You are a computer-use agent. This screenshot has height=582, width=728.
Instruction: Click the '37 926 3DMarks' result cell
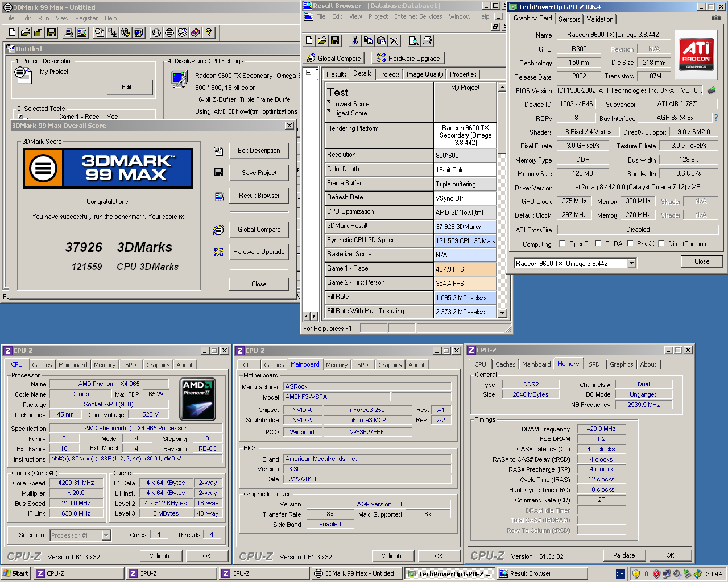[465, 227]
